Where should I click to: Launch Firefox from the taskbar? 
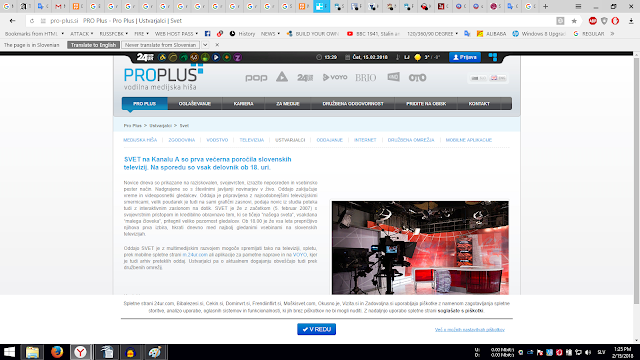(57, 352)
